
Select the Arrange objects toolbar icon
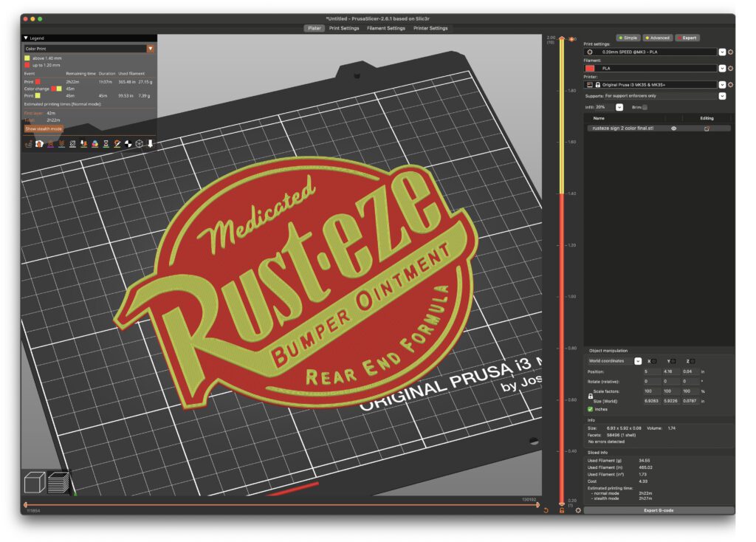tap(61, 144)
